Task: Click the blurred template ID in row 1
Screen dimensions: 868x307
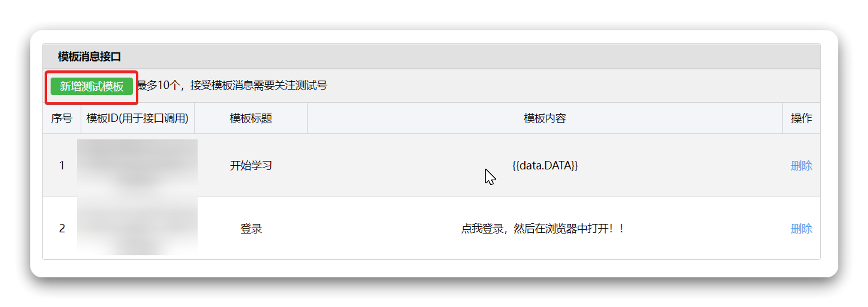Action: pyautogui.click(x=138, y=165)
